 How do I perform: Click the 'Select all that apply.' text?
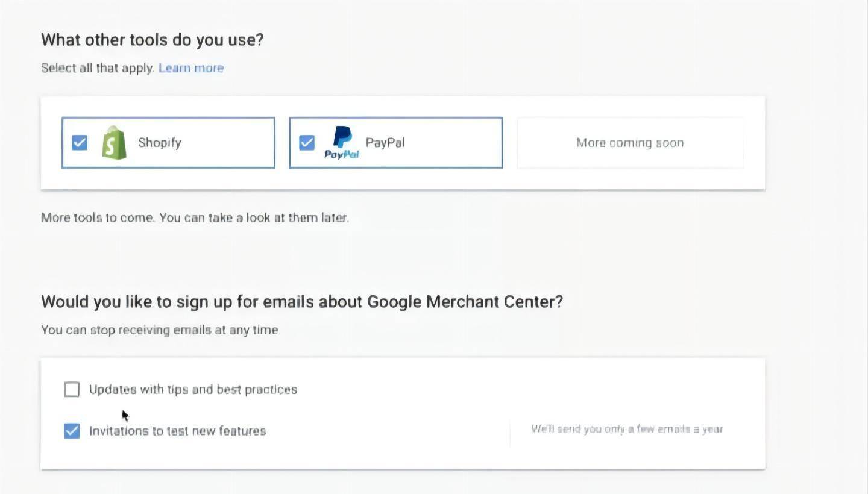pos(98,68)
